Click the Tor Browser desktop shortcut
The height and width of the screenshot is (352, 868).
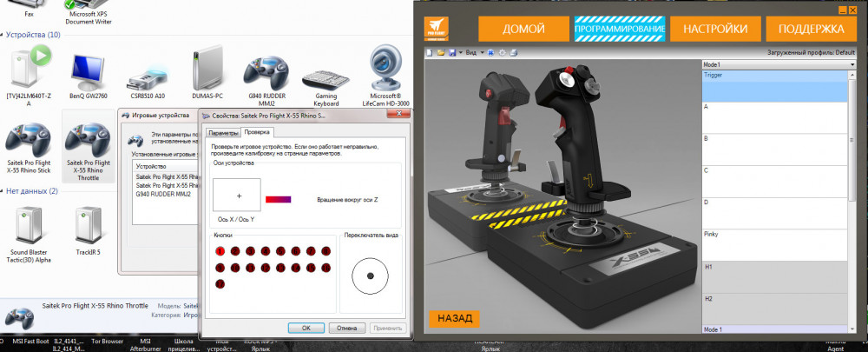pos(107,341)
